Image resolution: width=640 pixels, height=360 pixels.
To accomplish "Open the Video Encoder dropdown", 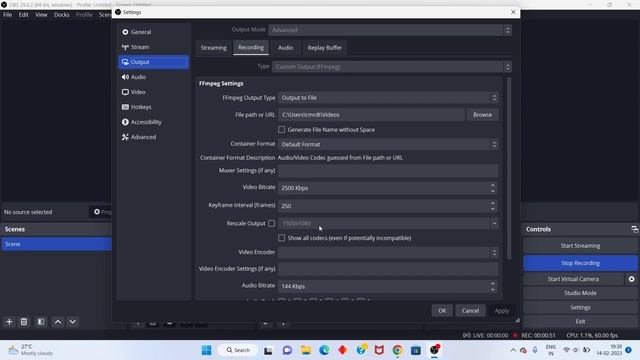I will click(388, 253).
